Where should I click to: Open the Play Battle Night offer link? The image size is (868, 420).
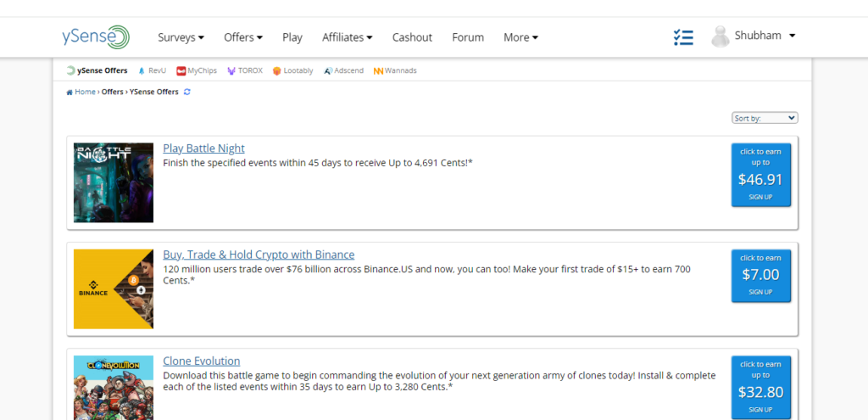(203, 148)
